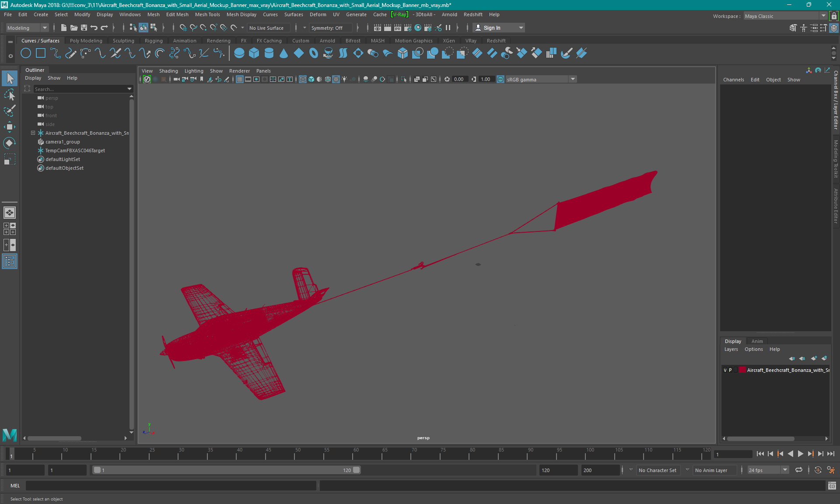This screenshot has height=504, width=840.
Task: Click the Undo arrow icon
Action: pyautogui.click(x=94, y=28)
